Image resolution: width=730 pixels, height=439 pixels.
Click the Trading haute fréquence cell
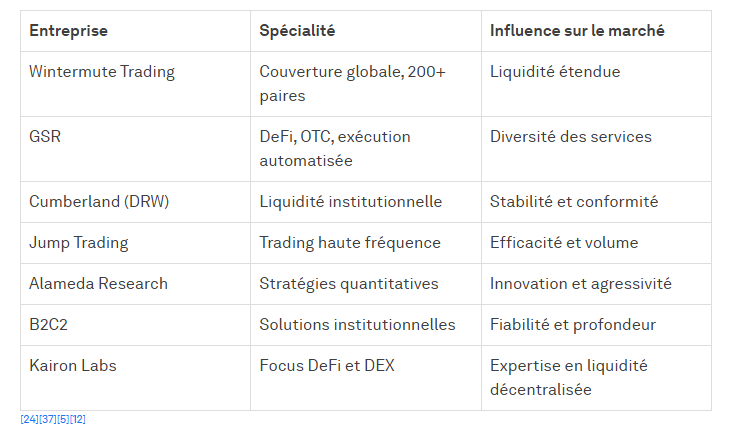click(x=350, y=243)
